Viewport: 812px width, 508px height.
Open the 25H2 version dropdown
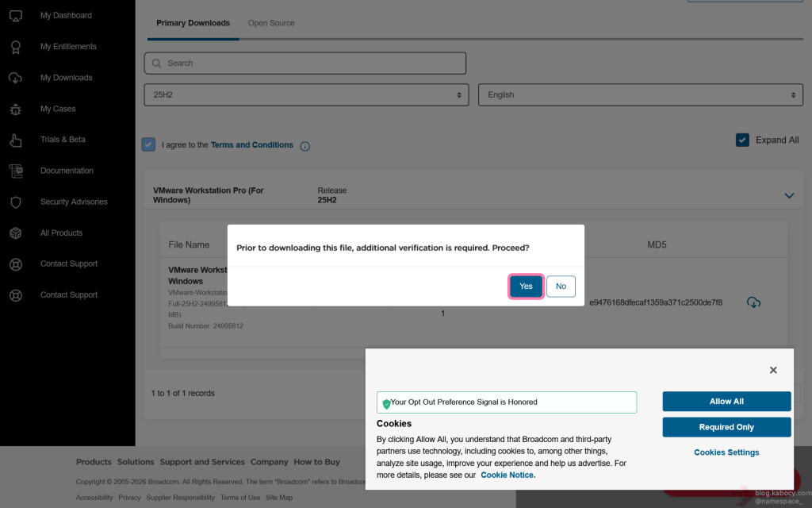305,94
